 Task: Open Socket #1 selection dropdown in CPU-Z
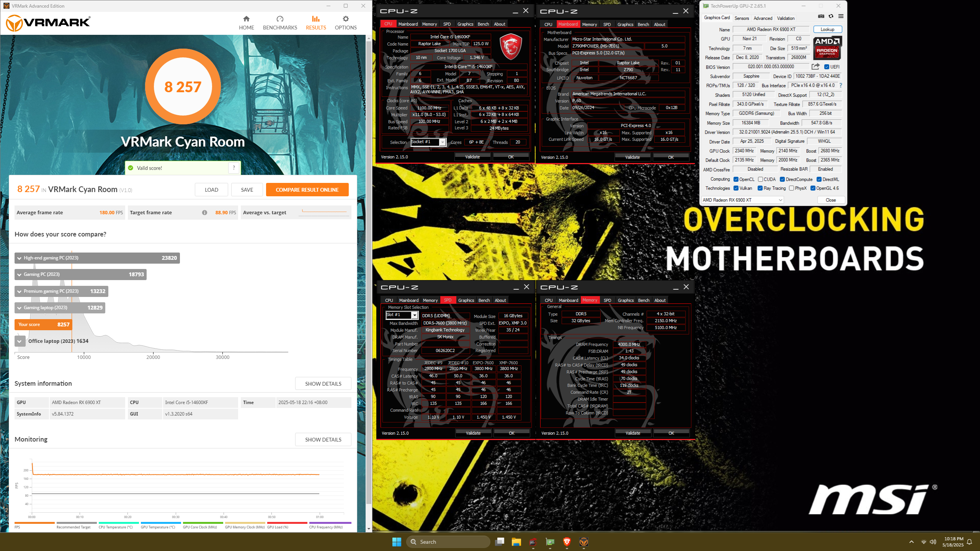point(442,142)
